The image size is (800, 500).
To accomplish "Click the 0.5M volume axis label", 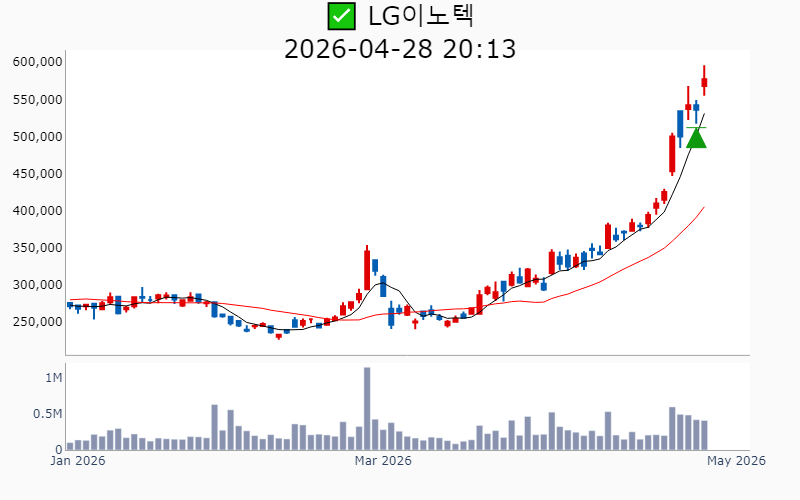I will click(47, 414).
